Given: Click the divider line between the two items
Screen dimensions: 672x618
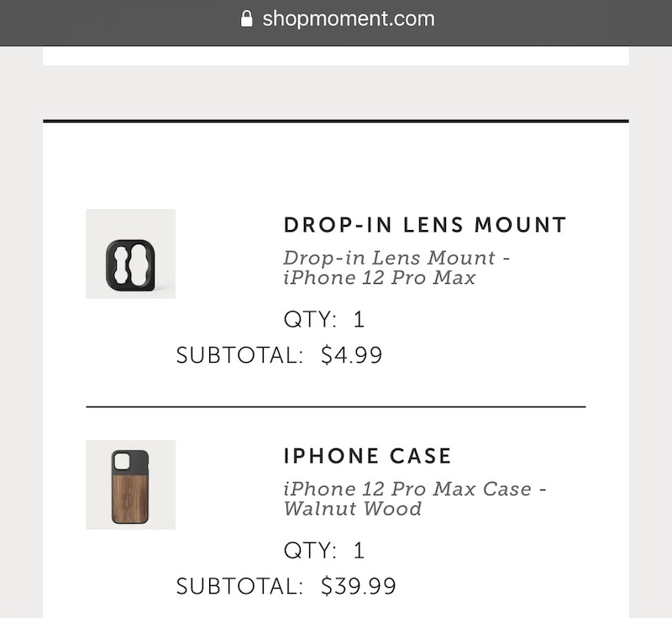Looking at the screenshot, I should pos(336,407).
